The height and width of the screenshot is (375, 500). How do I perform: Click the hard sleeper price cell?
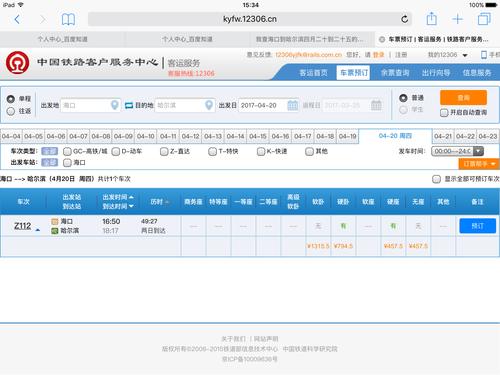[343, 246]
